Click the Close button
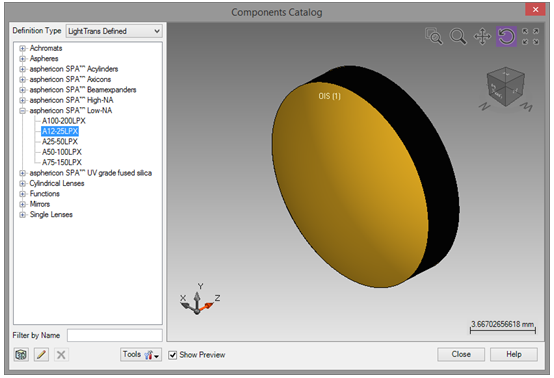 (461, 354)
